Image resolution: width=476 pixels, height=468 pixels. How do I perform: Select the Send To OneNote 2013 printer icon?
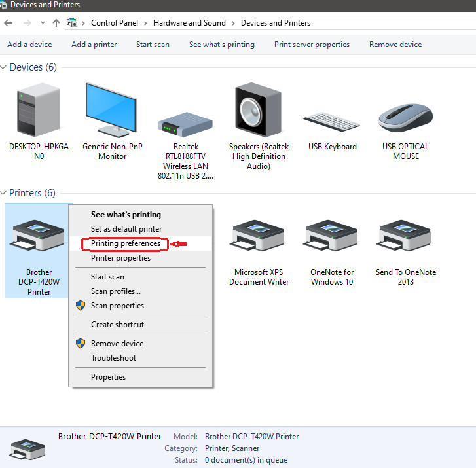point(405,236)
